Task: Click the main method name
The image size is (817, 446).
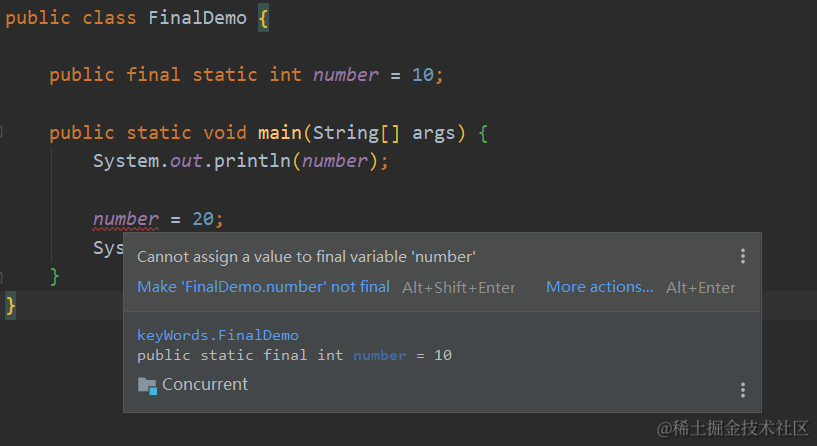Action: [x=280, y=133]
